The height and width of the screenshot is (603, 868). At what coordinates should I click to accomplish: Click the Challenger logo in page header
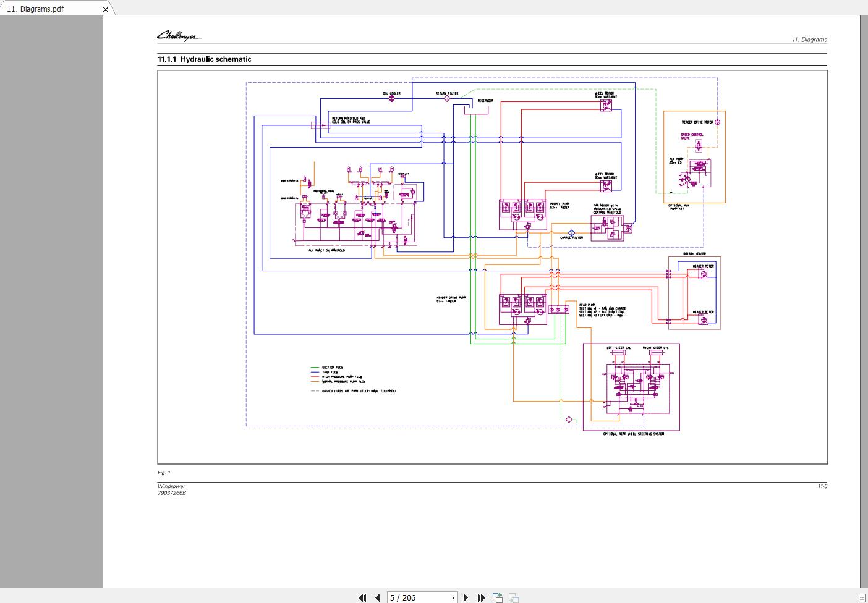tap(179, 36)
